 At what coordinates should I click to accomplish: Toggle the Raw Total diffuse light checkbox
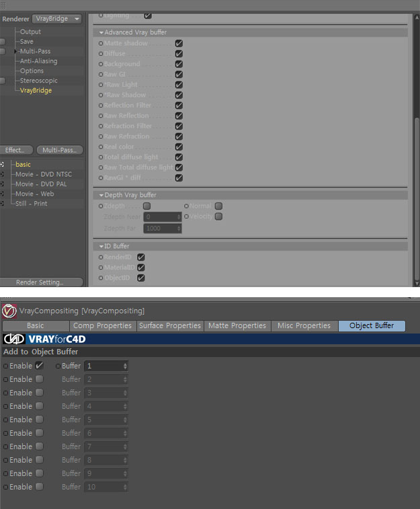pos(179,167)
